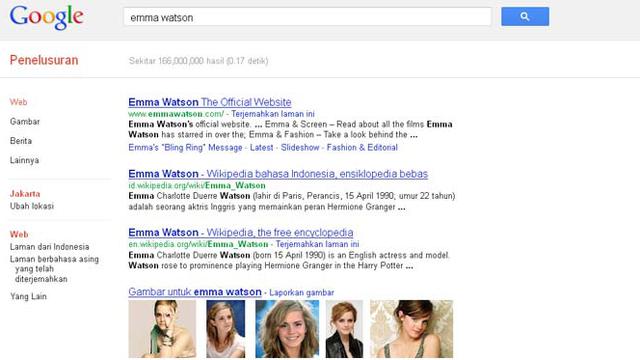Click the search box containing emma watson
The height and width of the screenshot is (360, 640).
coord(307,17)
